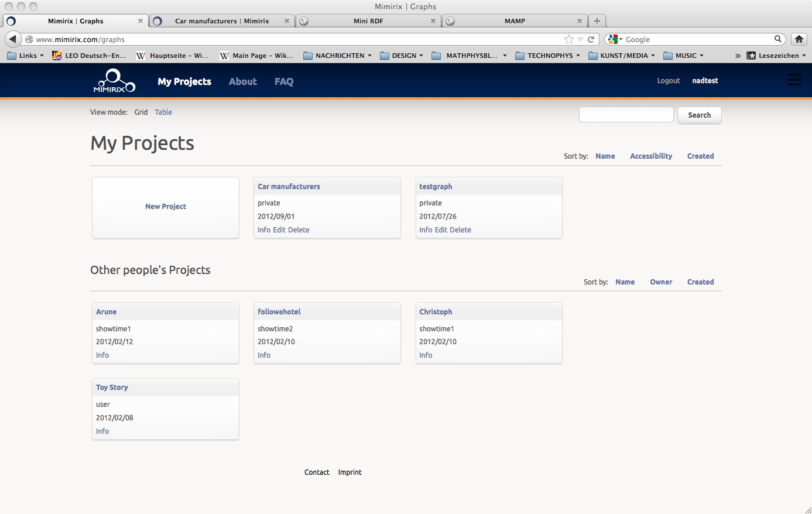The height and width of the screenshot is (514, 812).
Task: Click the home icon in browser toolbar
Action: (x=799, y=39)
